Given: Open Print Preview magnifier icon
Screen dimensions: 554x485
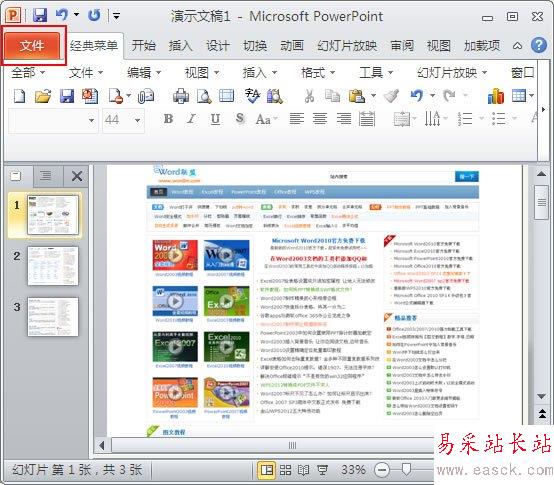Looking at the screenshot, I should (204, 96).
